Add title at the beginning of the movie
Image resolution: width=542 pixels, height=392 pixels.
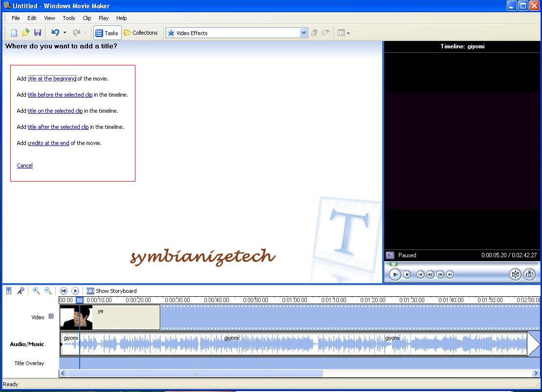click(52, 79)
